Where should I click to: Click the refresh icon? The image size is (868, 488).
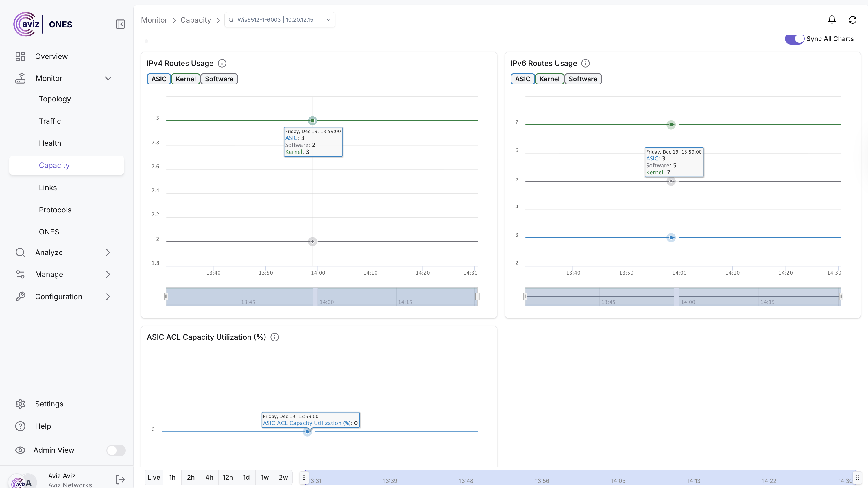pos(852,20)
